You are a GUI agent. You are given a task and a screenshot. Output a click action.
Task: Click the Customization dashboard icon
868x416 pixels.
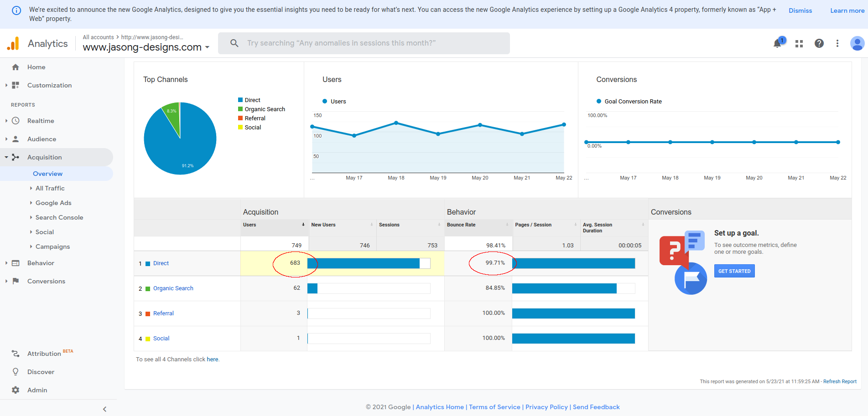(16, 85)
